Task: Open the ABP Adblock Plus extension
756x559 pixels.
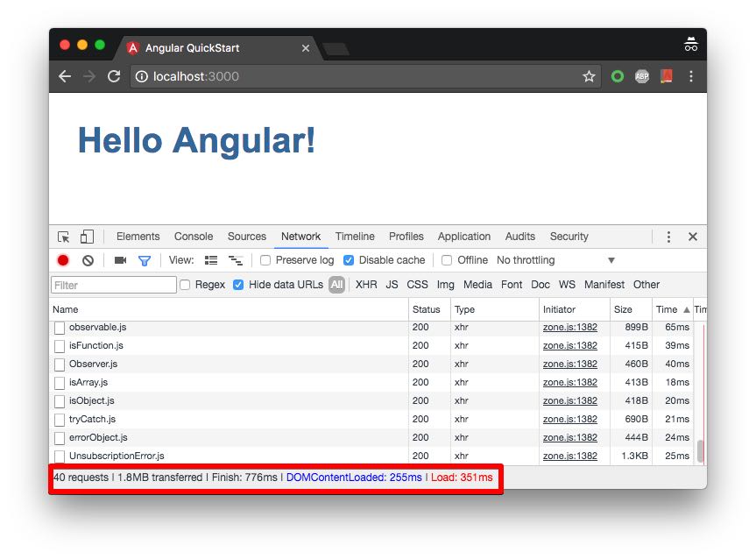Action: point(642,76)
